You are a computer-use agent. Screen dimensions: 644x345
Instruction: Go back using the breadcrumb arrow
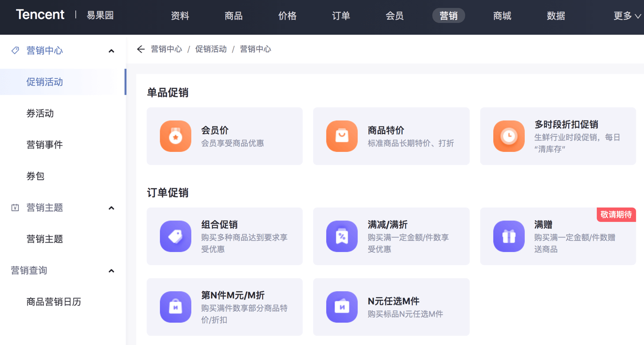click(141, 49)
